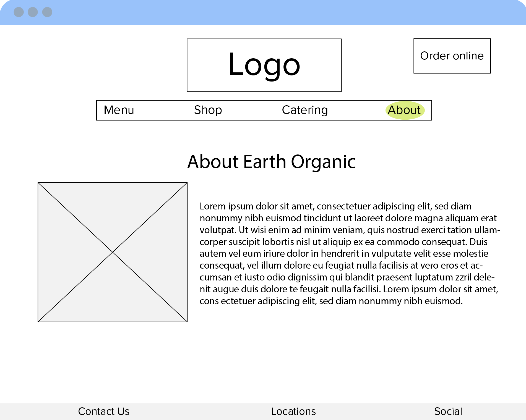Click the paragraph line starting 'autem vel eum'
The image size is (526, 420).
click(x=344, y=253)
